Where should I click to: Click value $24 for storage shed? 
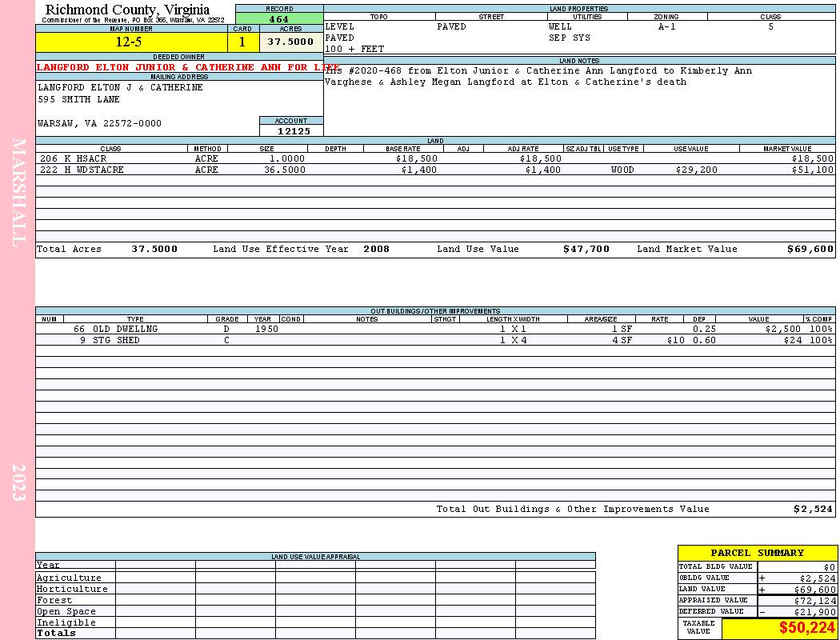[793, 340]
